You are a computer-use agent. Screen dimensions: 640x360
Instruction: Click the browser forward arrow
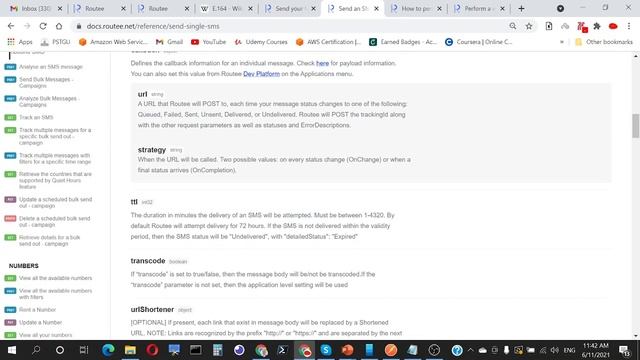(27, 26)
